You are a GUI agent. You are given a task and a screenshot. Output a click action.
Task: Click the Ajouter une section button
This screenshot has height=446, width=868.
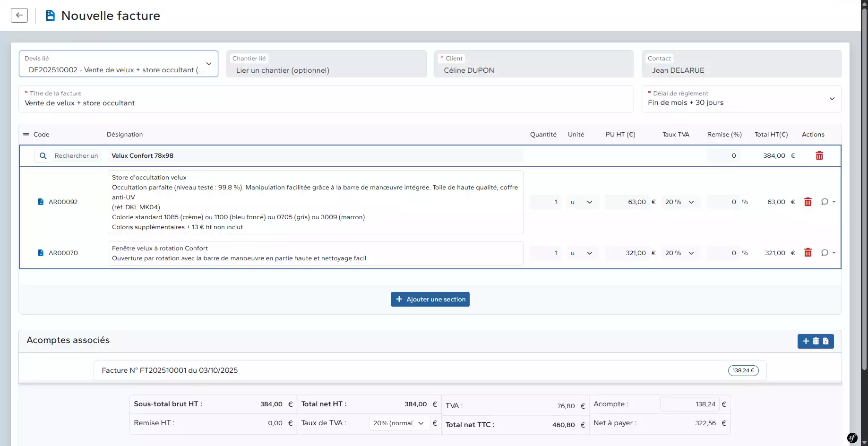[430, 299]
